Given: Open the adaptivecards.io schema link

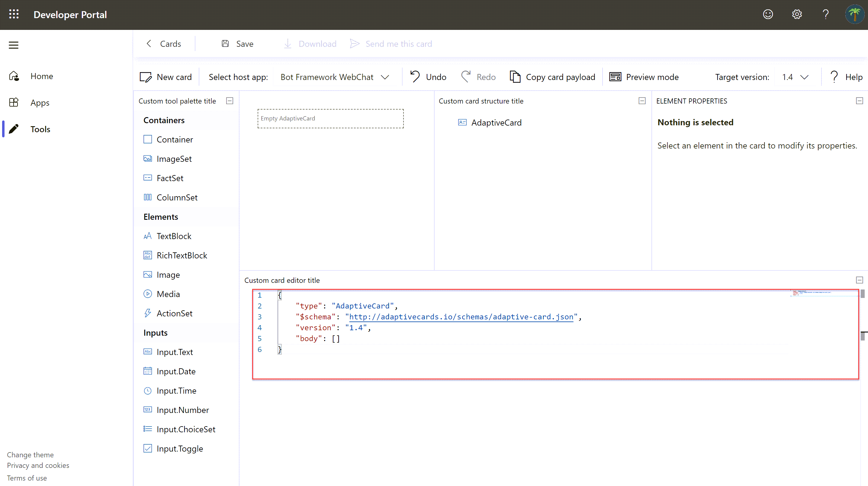Looking at the screenshot, I should (x=461, y=317).
